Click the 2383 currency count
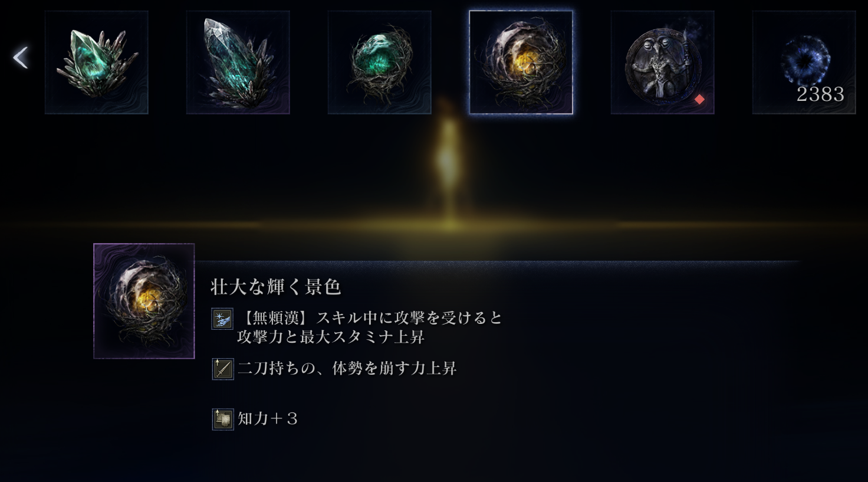The width and height of the screenshot is (868, 482). click(x=820, y=94)
